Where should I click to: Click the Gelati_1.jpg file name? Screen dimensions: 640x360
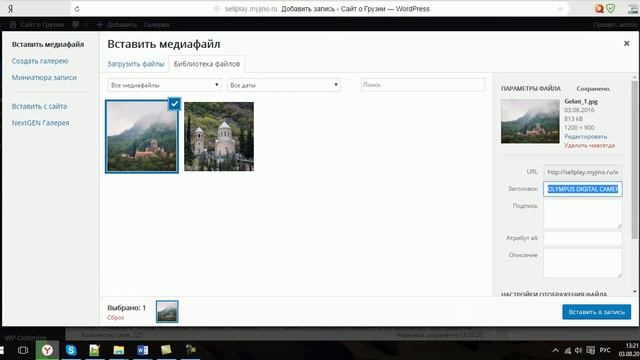[x=581, y=101]
